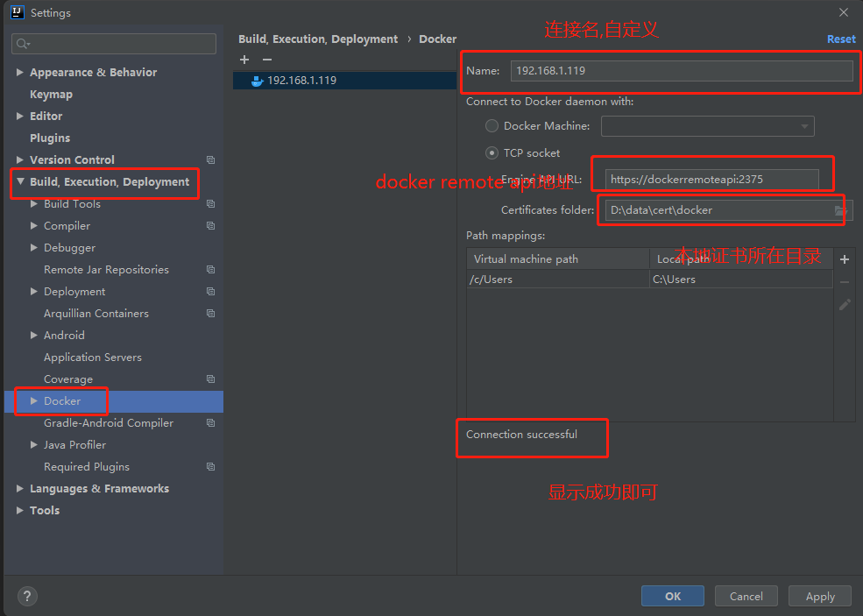Expand the Compiler node
Image resolution: width=863 pixels, height=616 pixels.
tap(34, 226)
